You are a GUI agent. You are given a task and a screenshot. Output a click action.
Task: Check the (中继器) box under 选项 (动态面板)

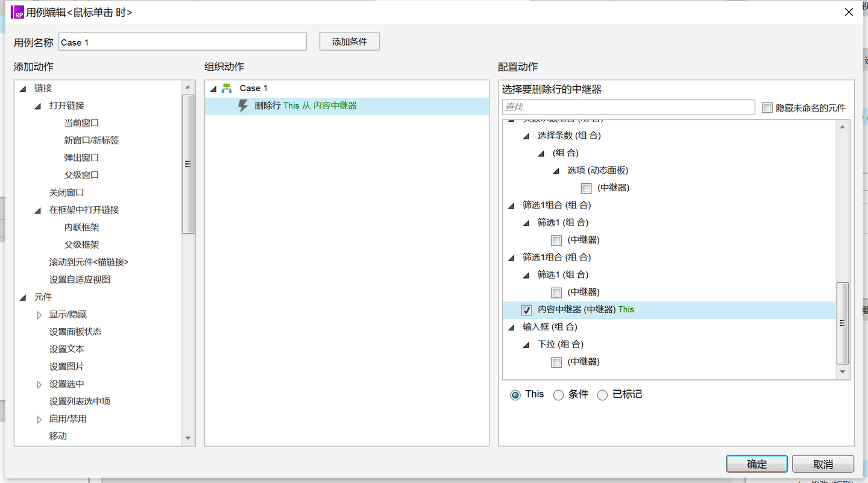(x=587, y=188)
